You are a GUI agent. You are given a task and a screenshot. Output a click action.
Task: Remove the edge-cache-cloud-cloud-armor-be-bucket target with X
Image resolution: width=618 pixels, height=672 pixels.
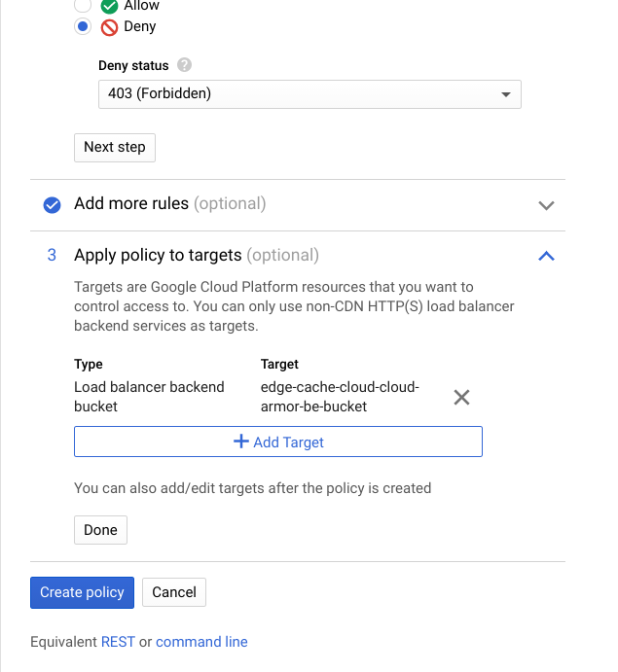(x=462, y=397)
